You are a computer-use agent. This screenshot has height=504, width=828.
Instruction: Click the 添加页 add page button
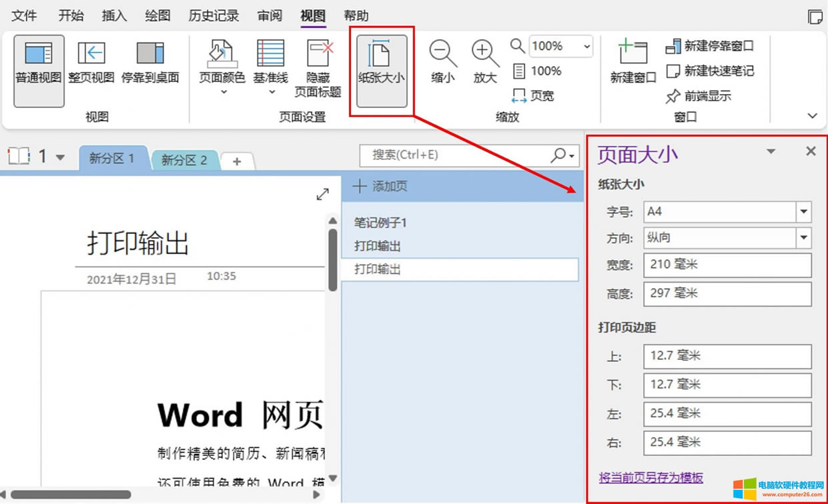coord(380,186)
